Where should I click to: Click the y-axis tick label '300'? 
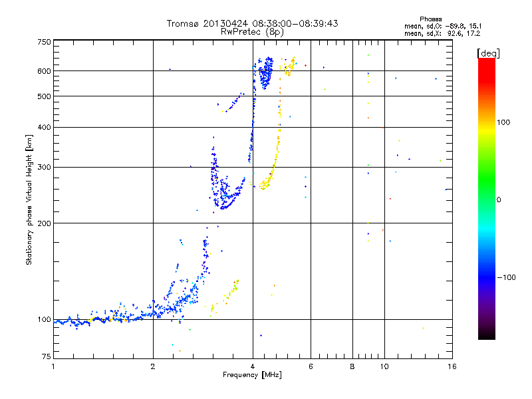pos(44,168)
